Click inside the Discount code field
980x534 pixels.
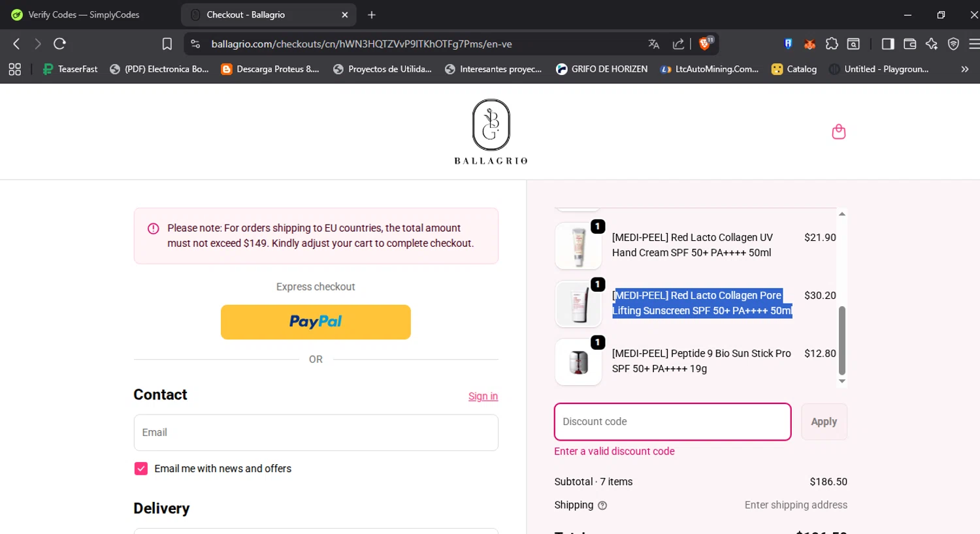(x=672, y=422)
